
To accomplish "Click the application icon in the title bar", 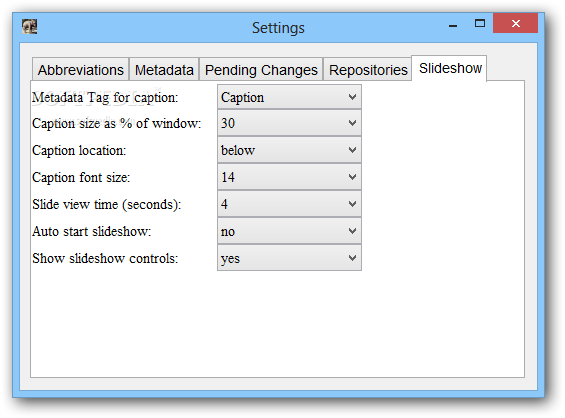I will 30,27.
